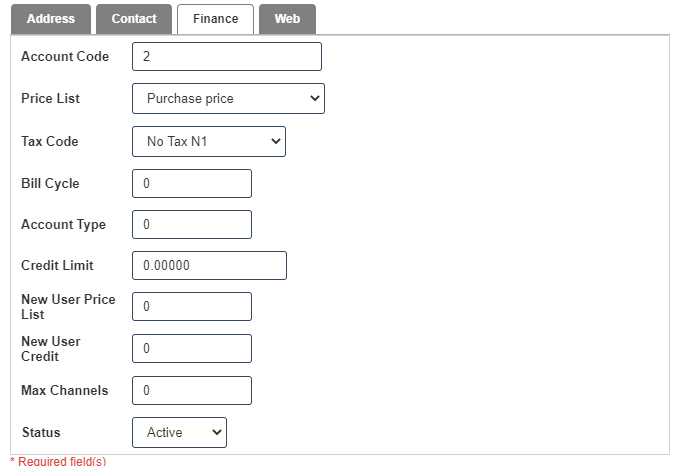The height and width of the screenshot is (466, 680).
Task: Focus the New User Price List field
Action: tap(192, 307)
